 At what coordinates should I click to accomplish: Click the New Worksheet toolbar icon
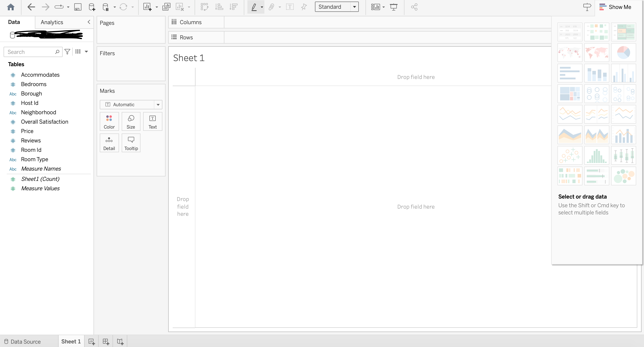click(147, 7)
